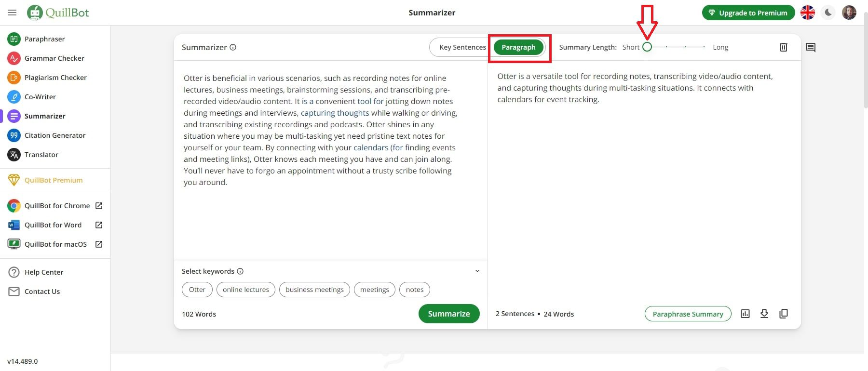Switch to Key Sentences mode
This screenshot has height=371, width=868.
(x=462, y=47)
